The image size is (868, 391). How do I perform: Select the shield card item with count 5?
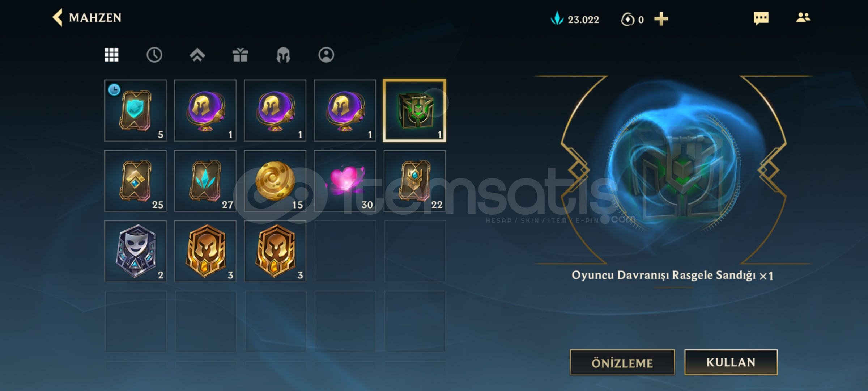pyautogui.click(x=136, y=111)
